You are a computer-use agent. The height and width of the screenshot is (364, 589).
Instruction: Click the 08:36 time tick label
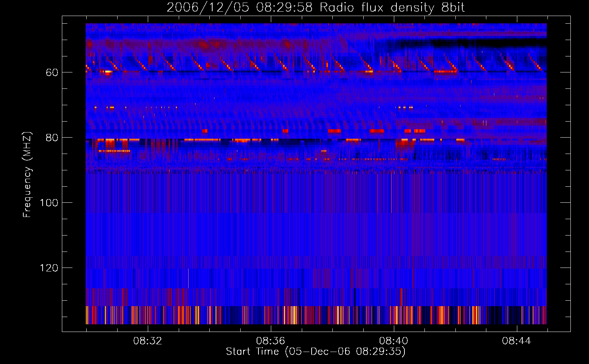coord(270,341)
